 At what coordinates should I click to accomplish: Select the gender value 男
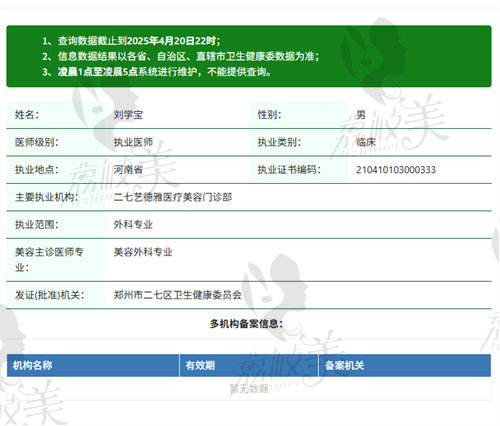pos(361,115)
